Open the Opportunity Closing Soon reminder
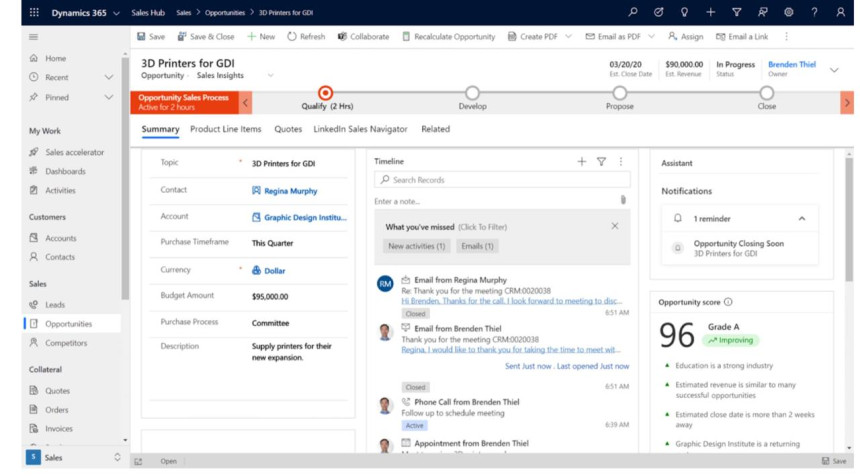Image resolution: width=860 pixels, height=476 pixels. coord(738,248)
